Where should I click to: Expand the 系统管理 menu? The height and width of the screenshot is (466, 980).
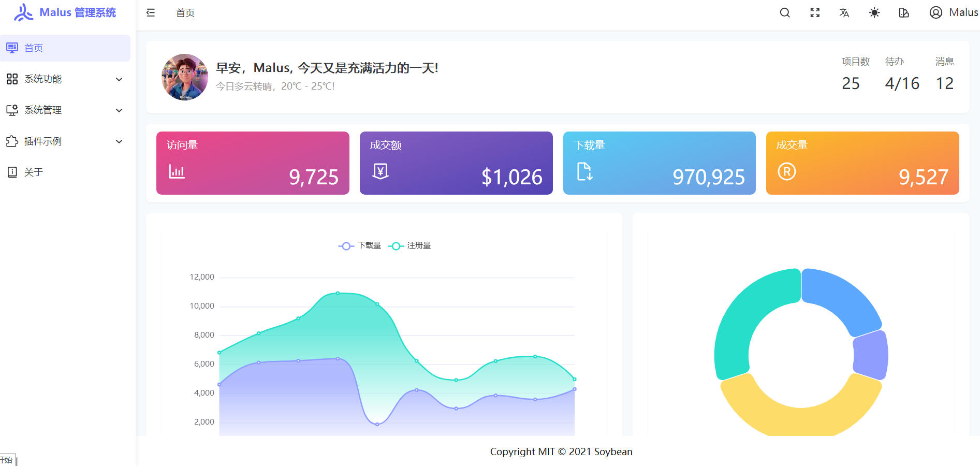coord(65,110)
